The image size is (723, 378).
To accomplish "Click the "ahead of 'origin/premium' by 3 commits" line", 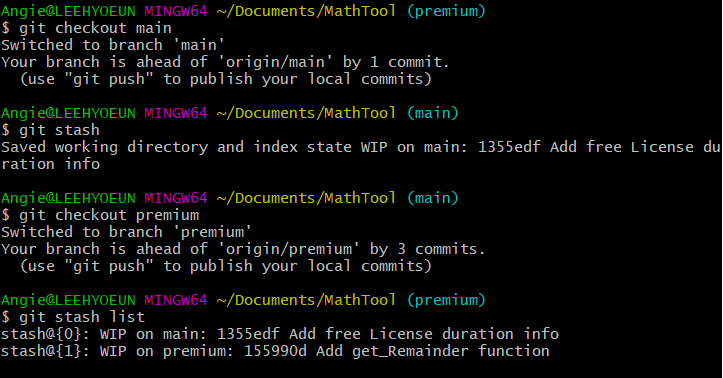I will 243,249.
